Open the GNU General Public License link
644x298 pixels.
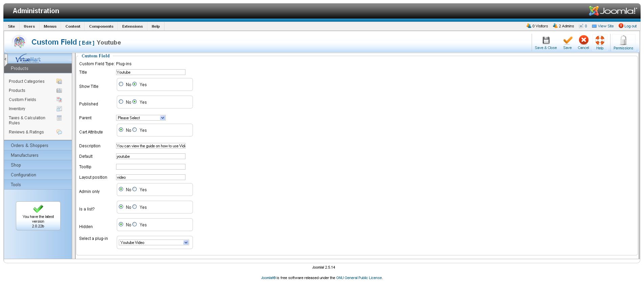point(359,278)
